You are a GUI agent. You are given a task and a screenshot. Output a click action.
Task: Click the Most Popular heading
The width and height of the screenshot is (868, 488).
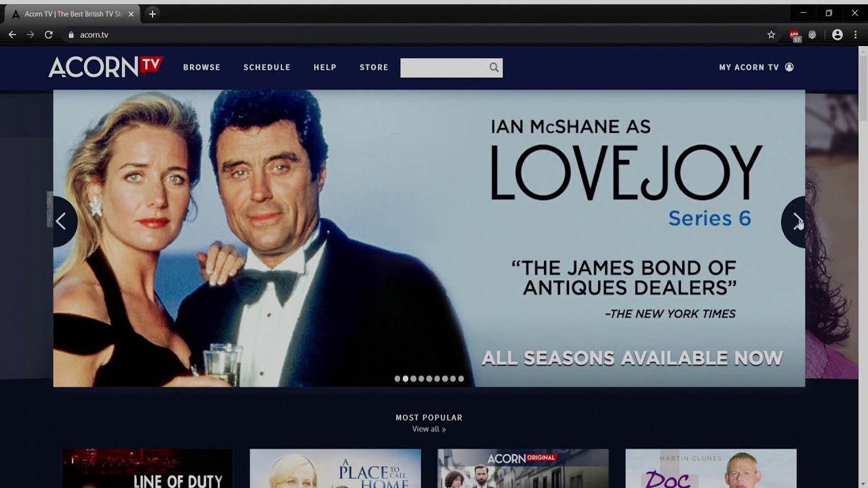pos(429,418)
